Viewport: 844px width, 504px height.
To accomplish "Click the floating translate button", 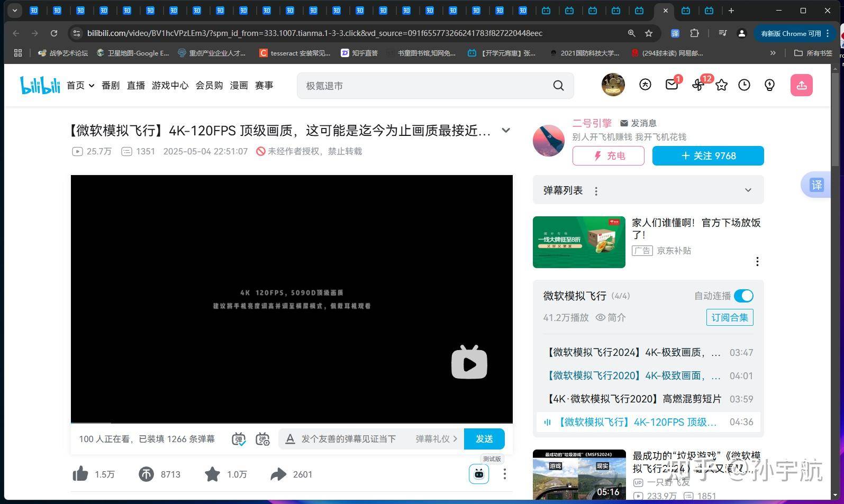I will point(817,185).
